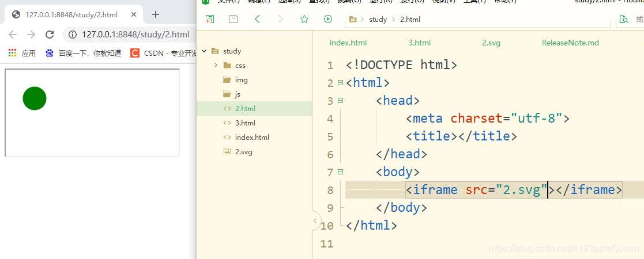The width and height of the screenshot is (644, 259).
Task: Collapse the project sidebar with arrow handle
Action: (315, 221)
